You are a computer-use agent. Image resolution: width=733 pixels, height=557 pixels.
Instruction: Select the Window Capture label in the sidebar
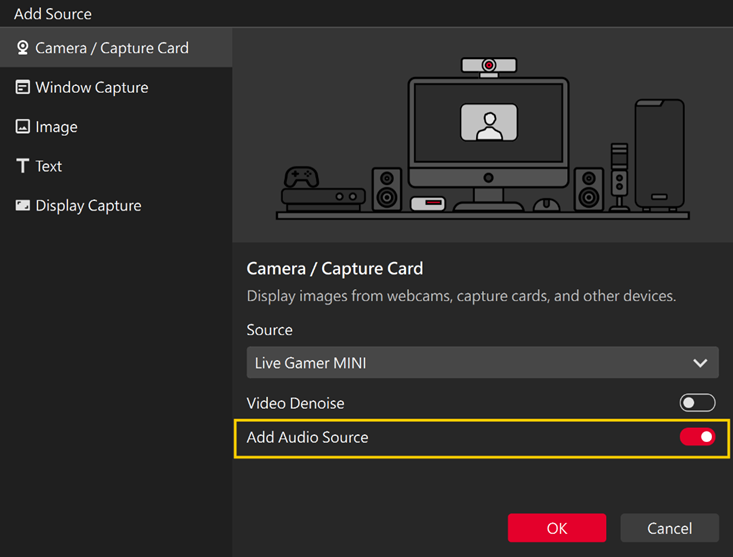tap(92, 87)
